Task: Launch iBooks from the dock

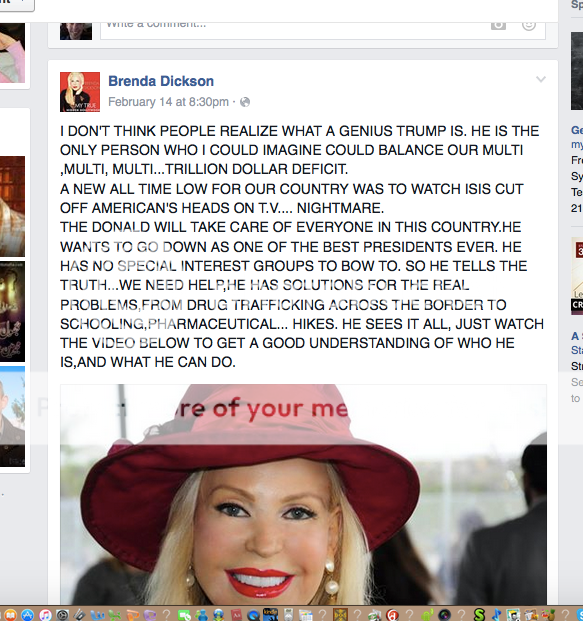Action: [11, 615]
